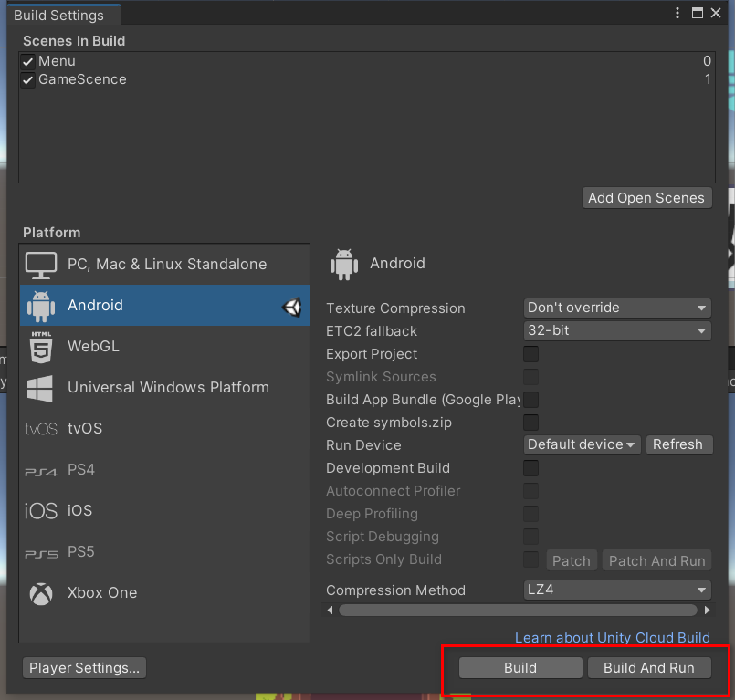Select the GameScence scene row

pos(366,79)
